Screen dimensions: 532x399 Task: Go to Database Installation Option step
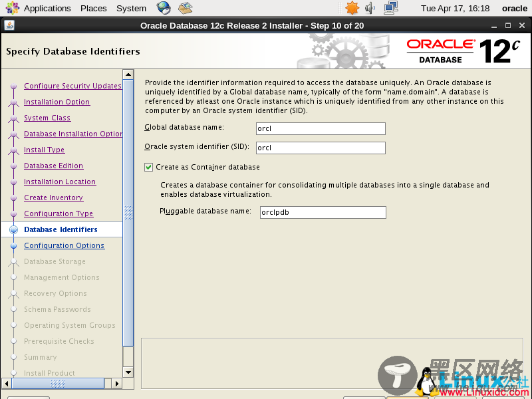[x=73, y=134]
